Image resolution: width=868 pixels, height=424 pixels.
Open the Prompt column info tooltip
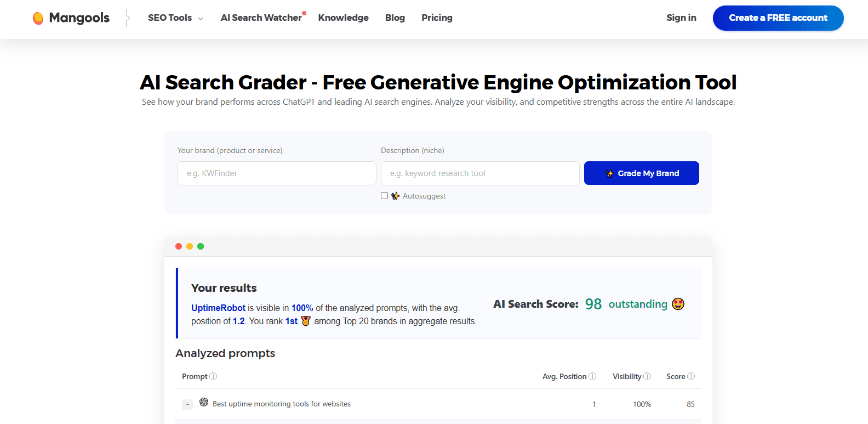click(214, 376)
